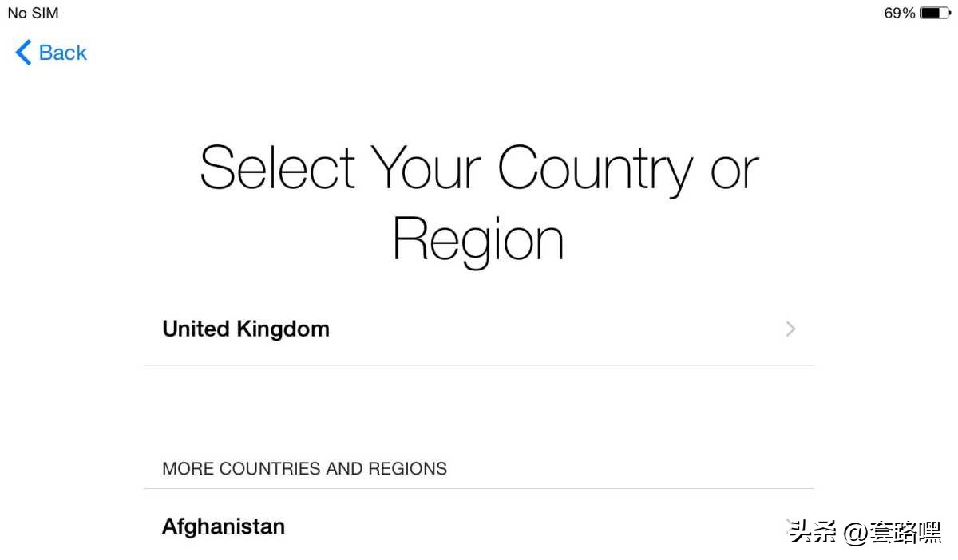The height and width of the screenshot is (560, 958).
Task: Tap the divider under the MORE COUNTRIES header
Action: click(x=479, y=488)
